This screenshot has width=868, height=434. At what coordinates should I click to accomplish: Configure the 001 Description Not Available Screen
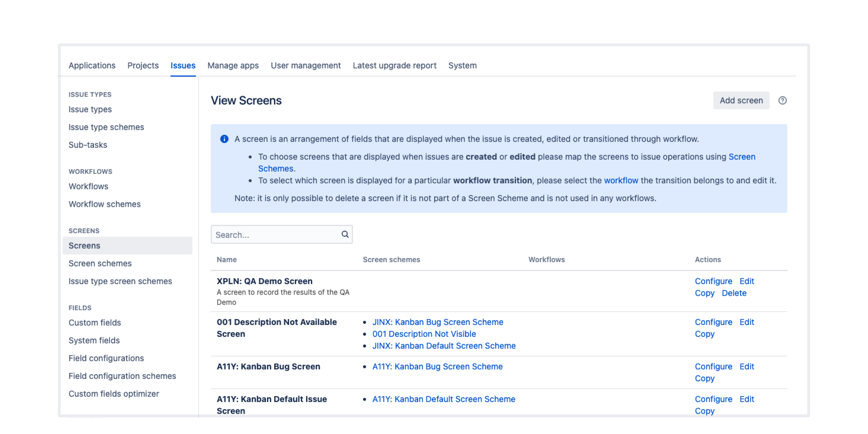[x=713, y=322]
